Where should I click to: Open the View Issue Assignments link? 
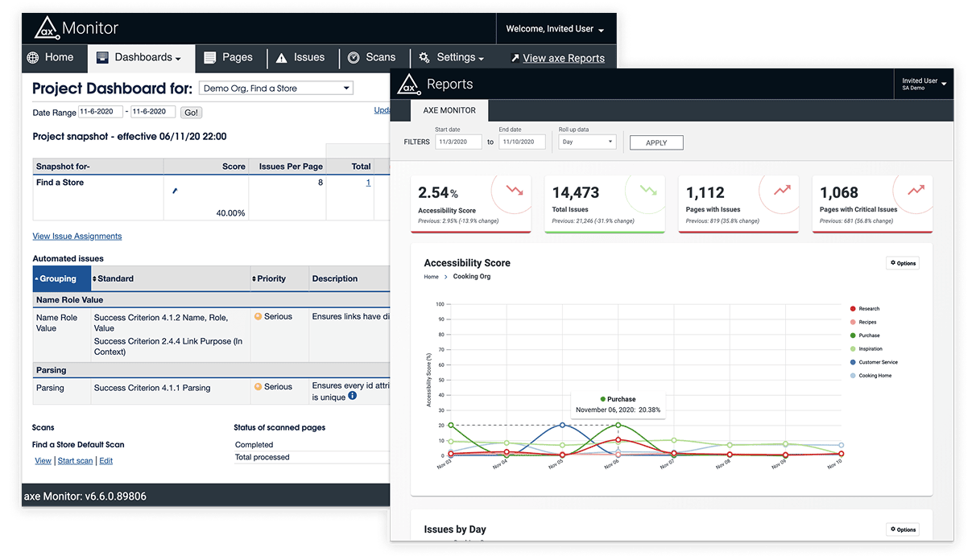[x=77, y=237]
